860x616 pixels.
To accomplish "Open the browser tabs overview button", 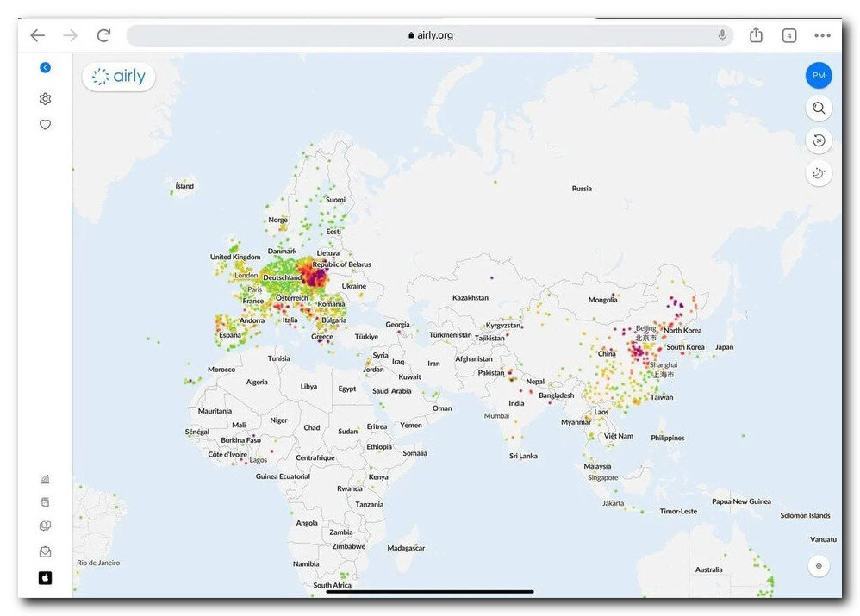I will tap(788, 35).
